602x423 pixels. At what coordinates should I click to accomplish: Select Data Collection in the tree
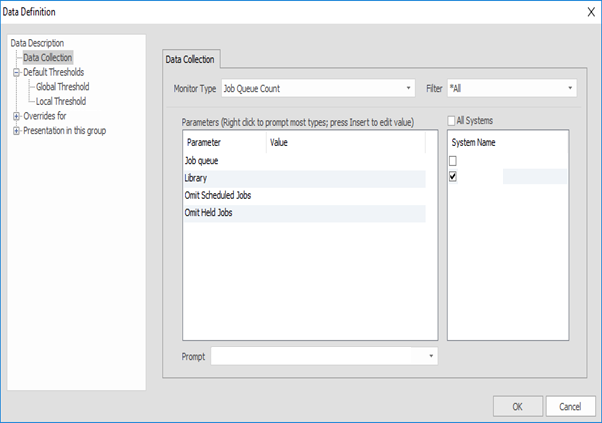pyautogui.click(x=48, y=58)
